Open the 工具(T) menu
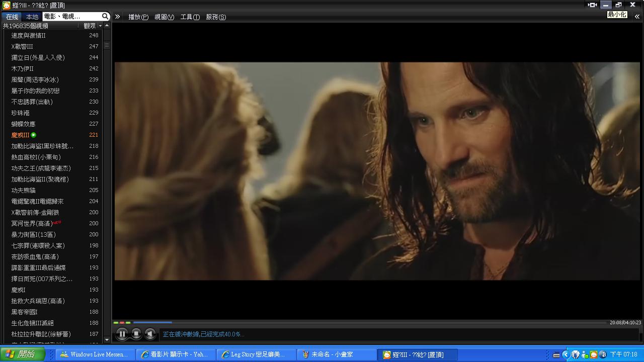The height and width of the screenshot is (362, 644). (x=190, y=17)
